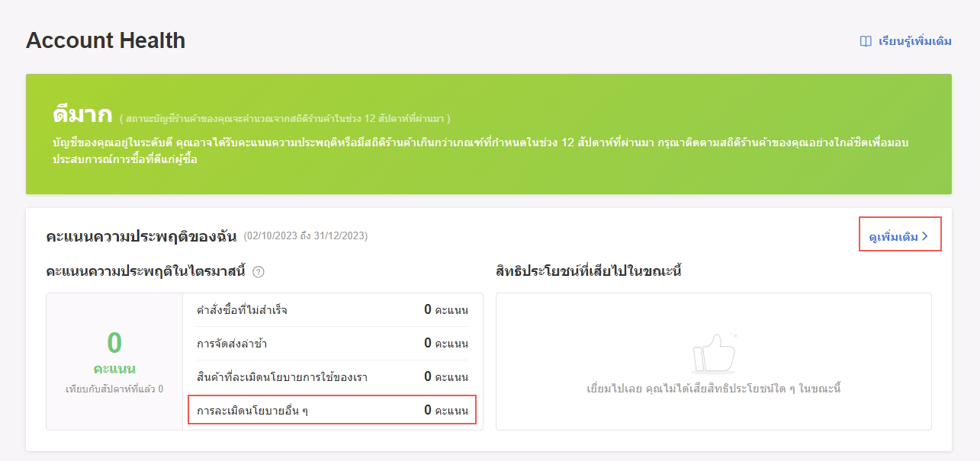Click the chevron arrow after ดูเพิ่มเติม
The image size is (980, 461).
[x=925, y=237]
